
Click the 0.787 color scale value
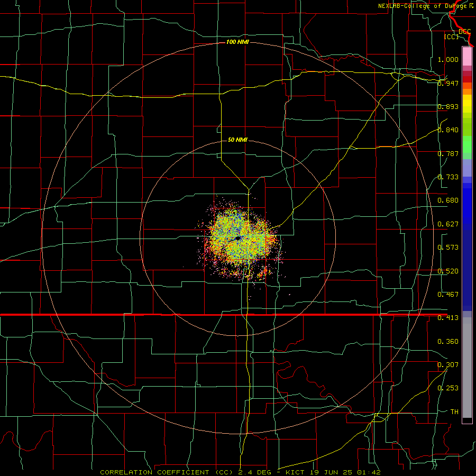(448, 153)
